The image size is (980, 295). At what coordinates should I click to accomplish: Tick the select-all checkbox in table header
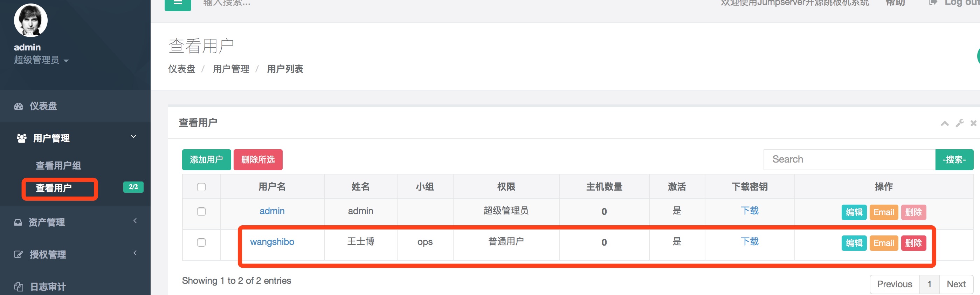coord(201,187)
